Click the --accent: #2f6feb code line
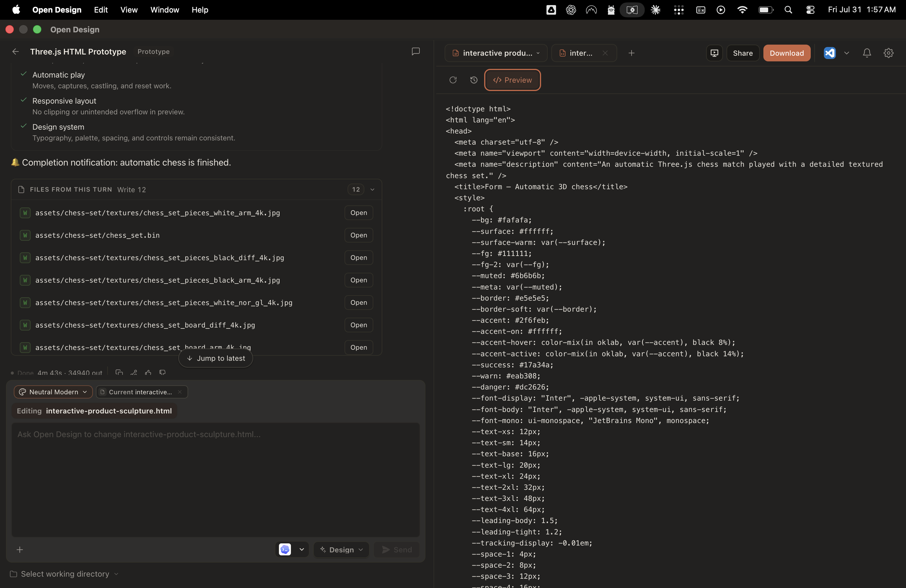Screen dimensions: 906x588 [511, 320]
